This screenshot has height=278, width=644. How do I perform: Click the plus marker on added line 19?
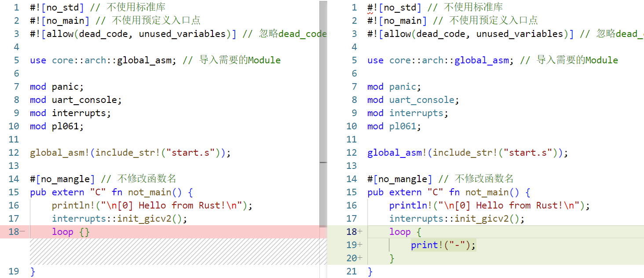(x=360, y=245)
